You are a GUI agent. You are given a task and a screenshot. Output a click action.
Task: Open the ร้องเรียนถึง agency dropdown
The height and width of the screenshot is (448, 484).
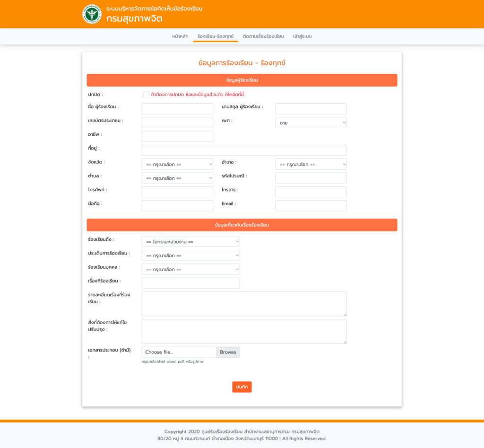click(x=190, y=241)
